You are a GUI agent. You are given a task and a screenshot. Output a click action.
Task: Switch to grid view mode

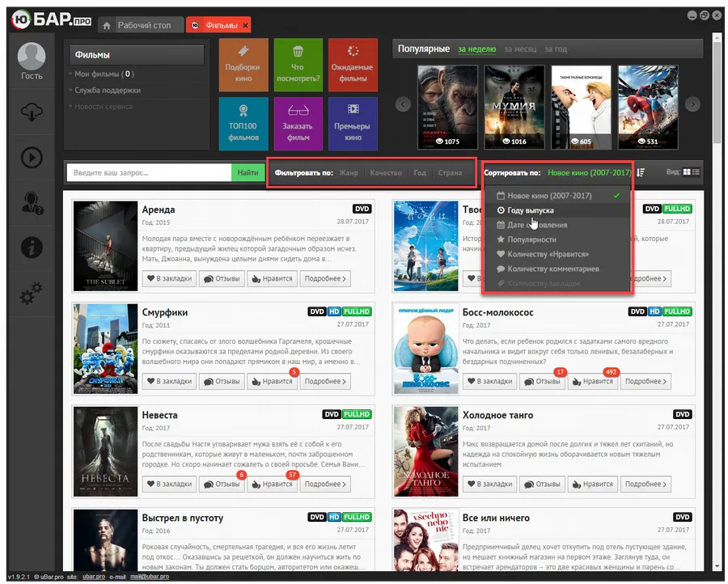pyautogui.click(x=687, y=172)
